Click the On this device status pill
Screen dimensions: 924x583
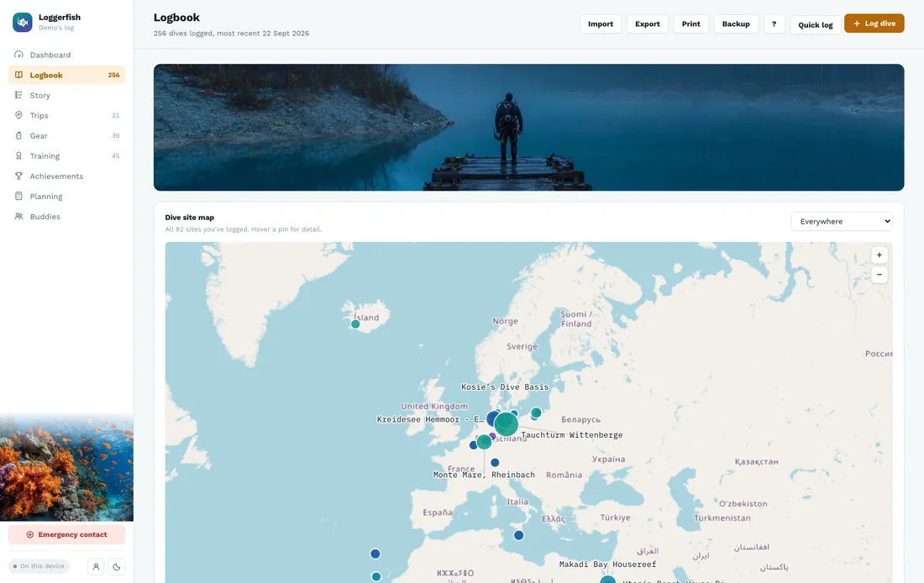(x=39, y=566)
